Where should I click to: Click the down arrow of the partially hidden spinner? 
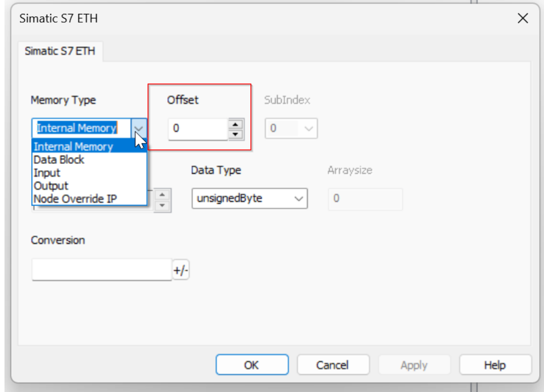162,205
